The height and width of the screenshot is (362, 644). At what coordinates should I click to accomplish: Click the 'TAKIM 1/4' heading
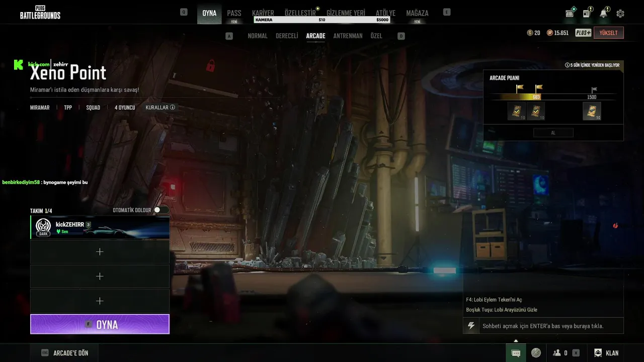41,211
